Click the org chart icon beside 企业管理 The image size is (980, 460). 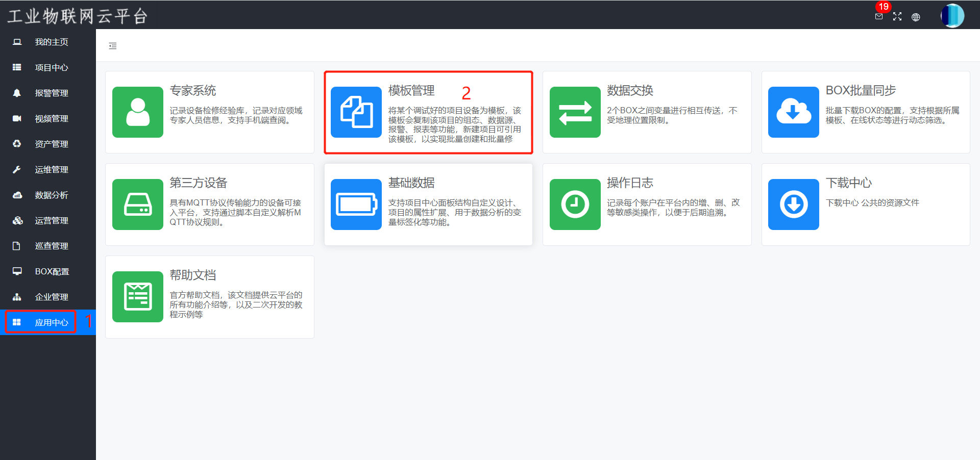pyautogui.click(x=17, y=297)
